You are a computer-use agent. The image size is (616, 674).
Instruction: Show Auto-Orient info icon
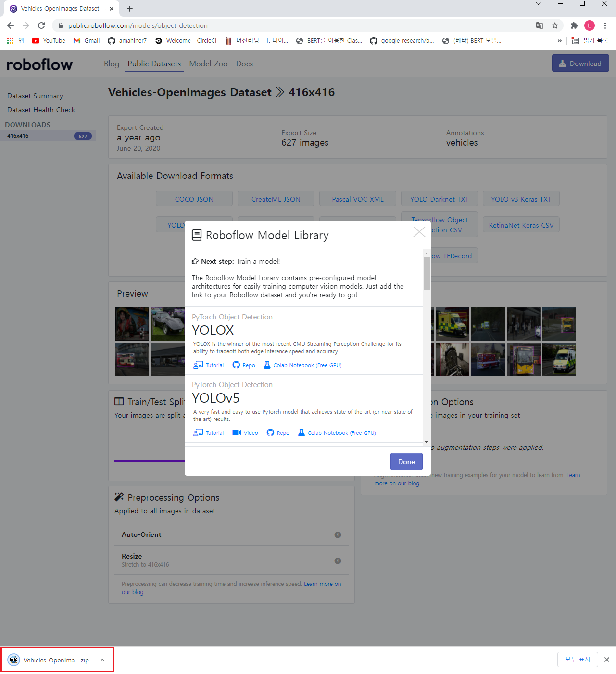(x=338, y=535)
